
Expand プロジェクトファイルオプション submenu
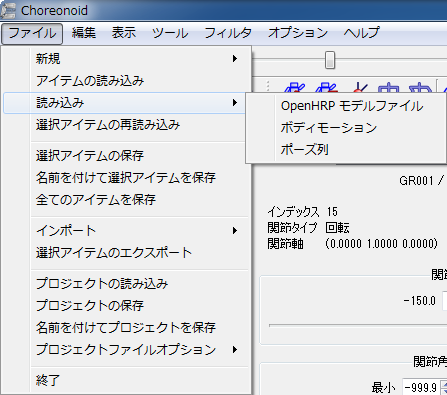click(x=127, y=350)
